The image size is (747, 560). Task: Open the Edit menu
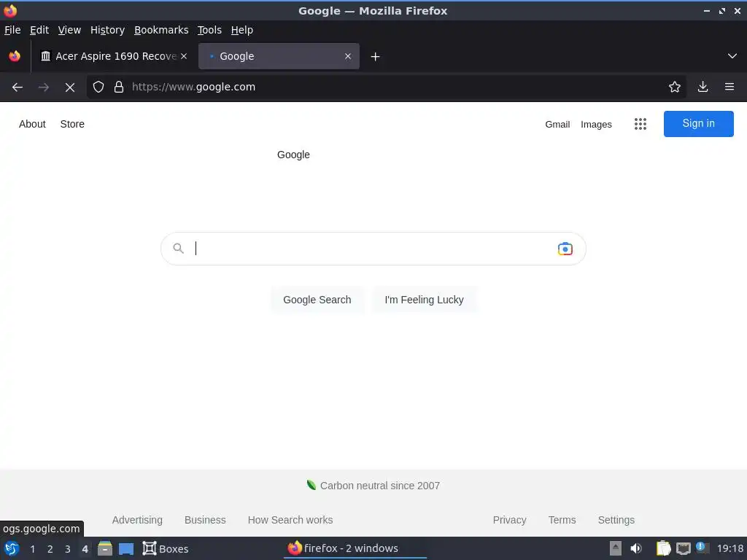[x=39, y=30]
